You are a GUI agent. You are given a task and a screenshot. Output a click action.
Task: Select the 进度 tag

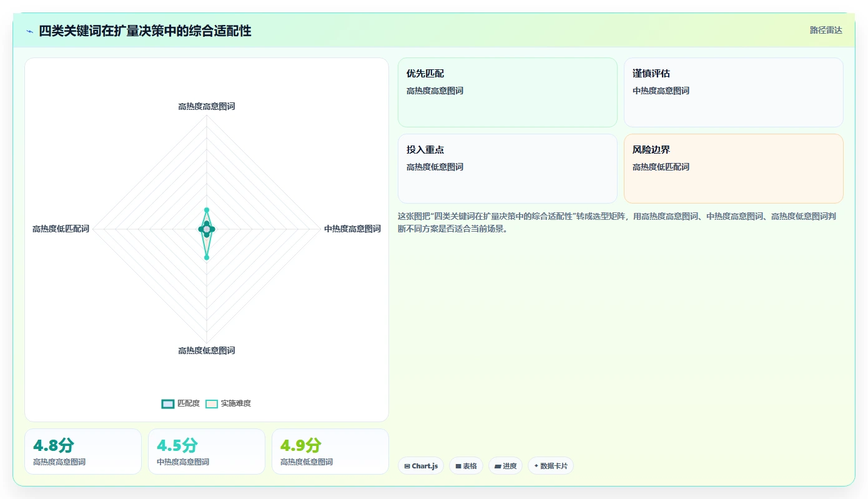(506, 466)
